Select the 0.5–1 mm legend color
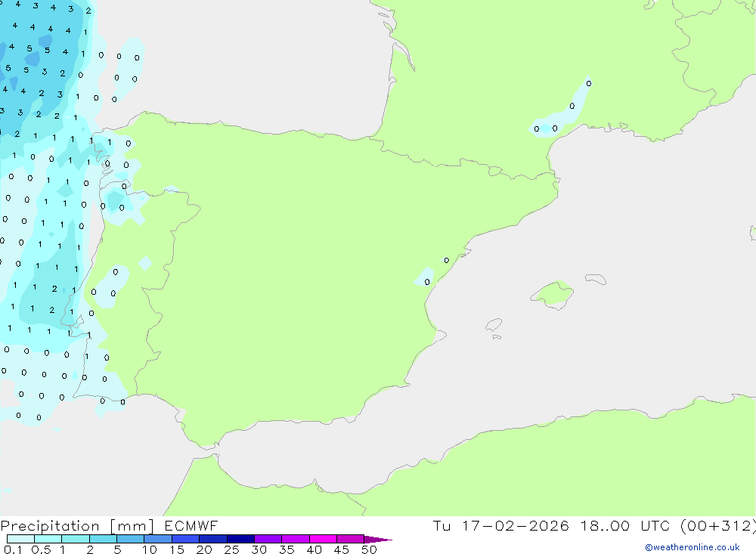The image size is (756, 554). point(48,539)
